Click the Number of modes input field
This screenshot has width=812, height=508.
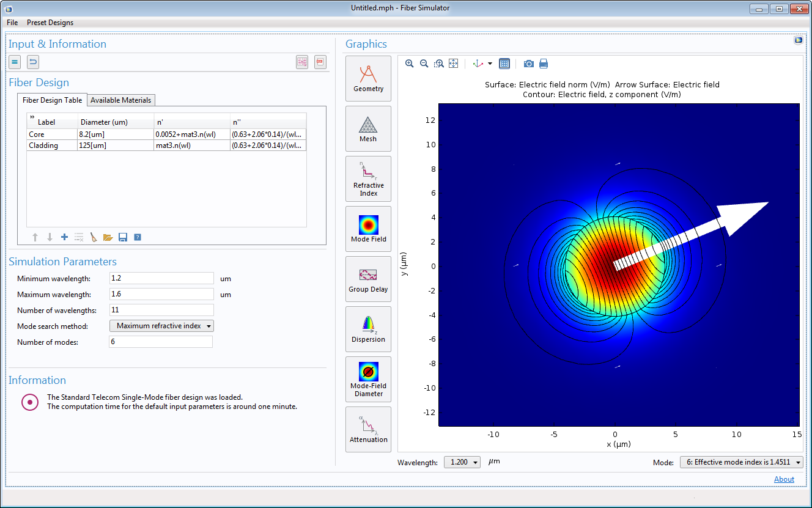coord(161,342)
